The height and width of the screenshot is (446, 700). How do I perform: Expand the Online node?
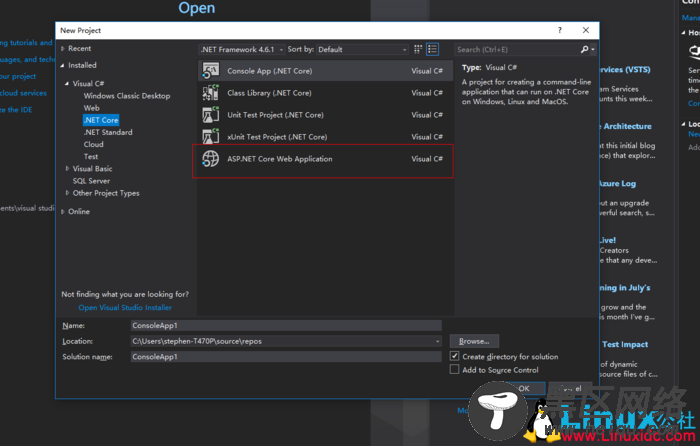coord(62,212)
